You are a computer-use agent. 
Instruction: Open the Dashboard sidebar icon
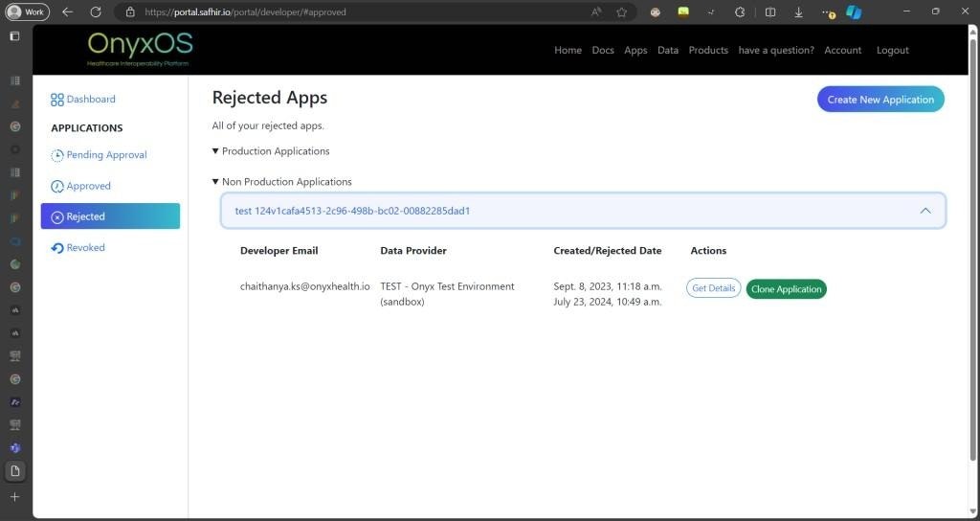[x=57, y=100]
